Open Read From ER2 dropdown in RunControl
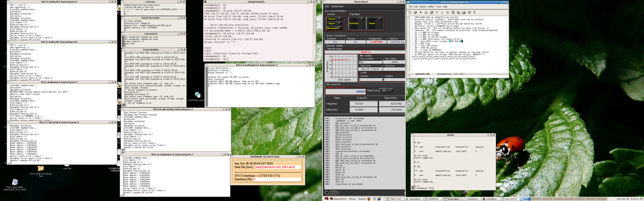644x201 pixels. pyautogui.click(x=386, y=90)
